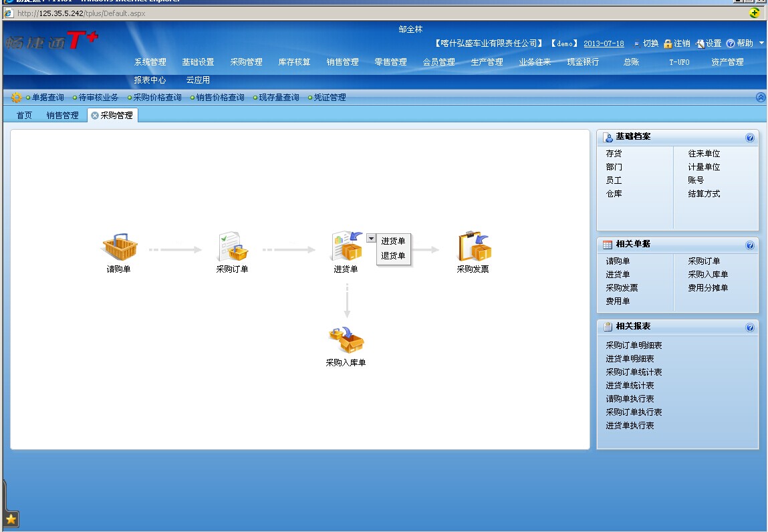Click 凭证管理 shortcut
Viewport: 768px width, 532px height.
pyautogui.click(x=330, y=98)
